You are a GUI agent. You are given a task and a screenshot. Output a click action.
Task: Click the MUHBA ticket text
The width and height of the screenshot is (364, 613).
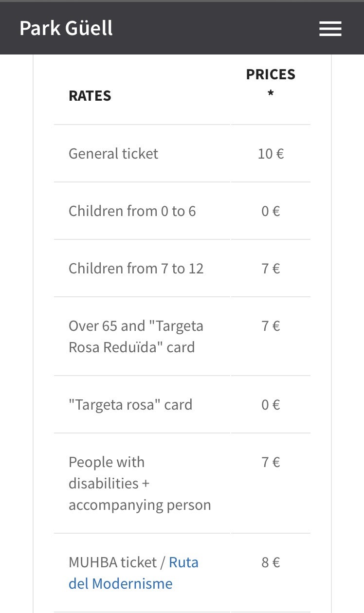[112, 563]
